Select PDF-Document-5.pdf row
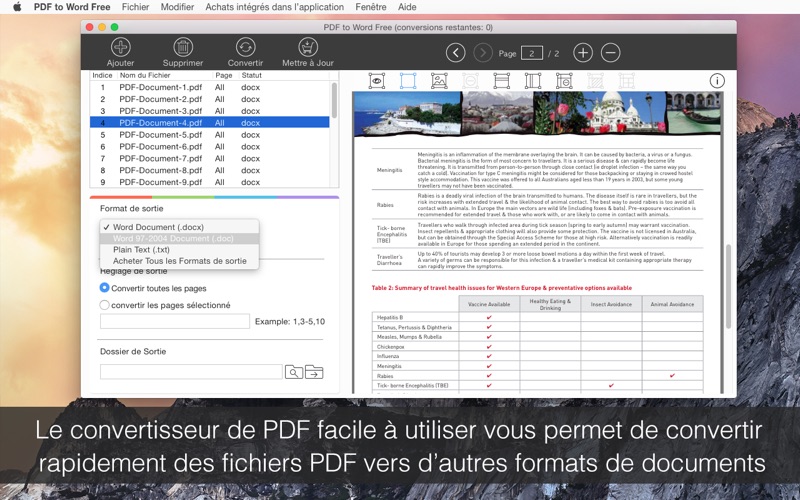 (210, 135)
